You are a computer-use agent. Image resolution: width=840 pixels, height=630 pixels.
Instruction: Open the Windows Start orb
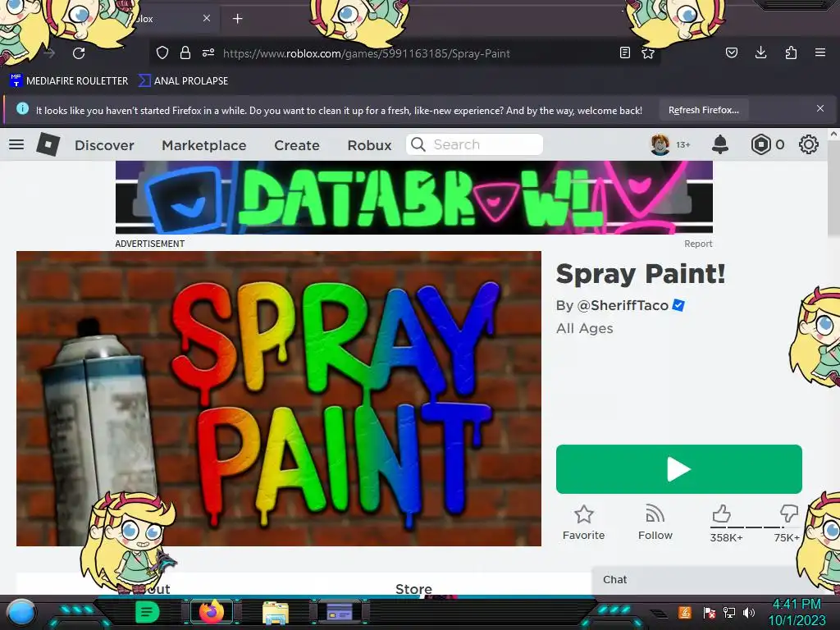pos(21,612)
